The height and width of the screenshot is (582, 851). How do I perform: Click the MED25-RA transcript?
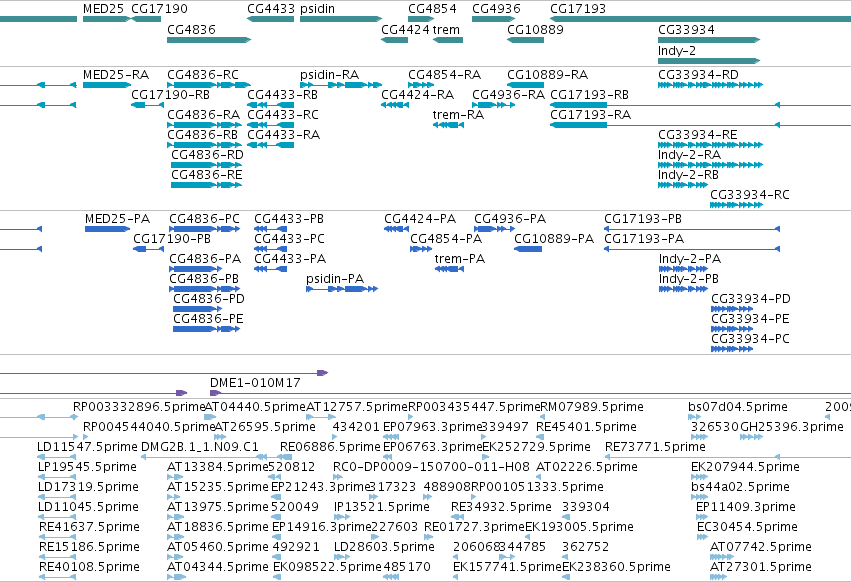click(116, 74)
